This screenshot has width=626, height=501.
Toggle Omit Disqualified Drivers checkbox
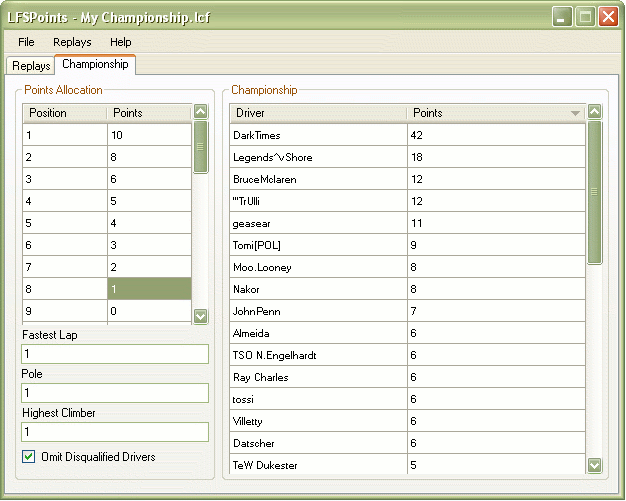click(28, 456)
